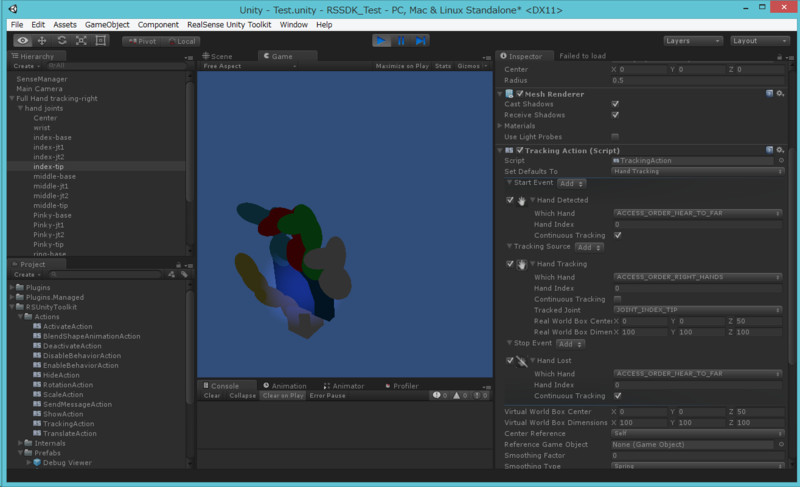Expand the Materials foldout

(500, 126)
